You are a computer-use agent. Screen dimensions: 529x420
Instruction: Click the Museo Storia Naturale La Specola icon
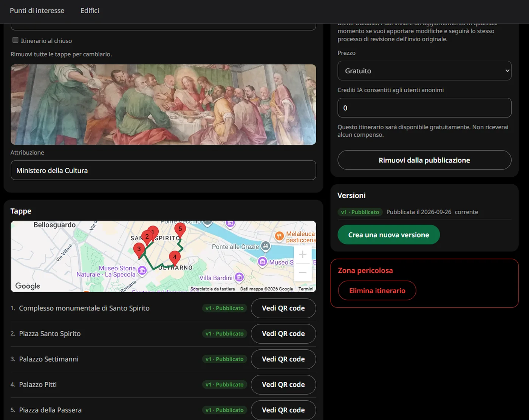142,270
